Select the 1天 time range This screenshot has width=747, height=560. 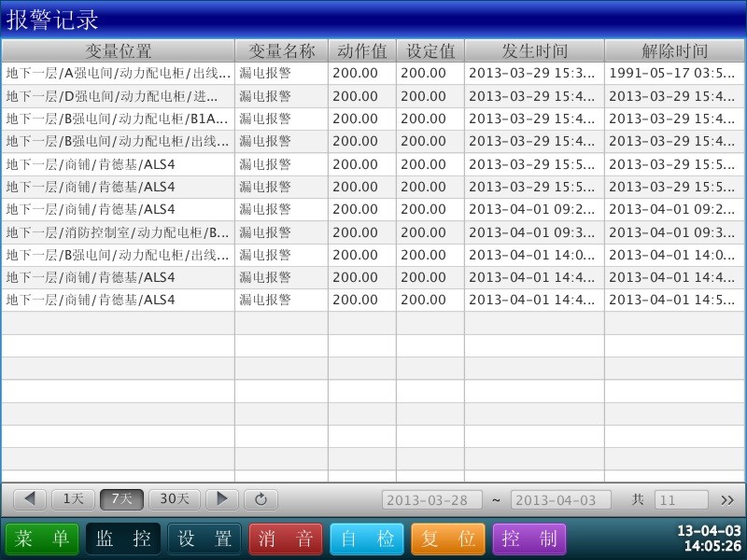click(x=73, y=499)
